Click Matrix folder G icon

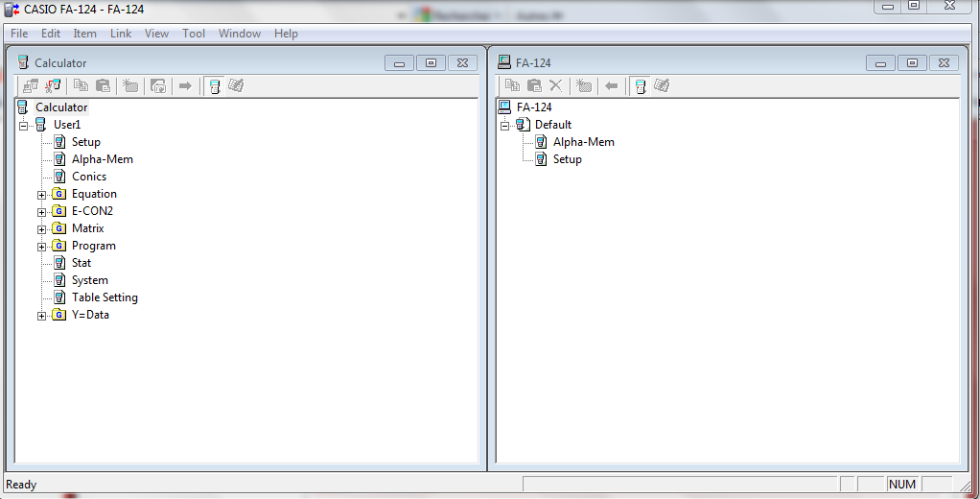click(x=58, y=228)
